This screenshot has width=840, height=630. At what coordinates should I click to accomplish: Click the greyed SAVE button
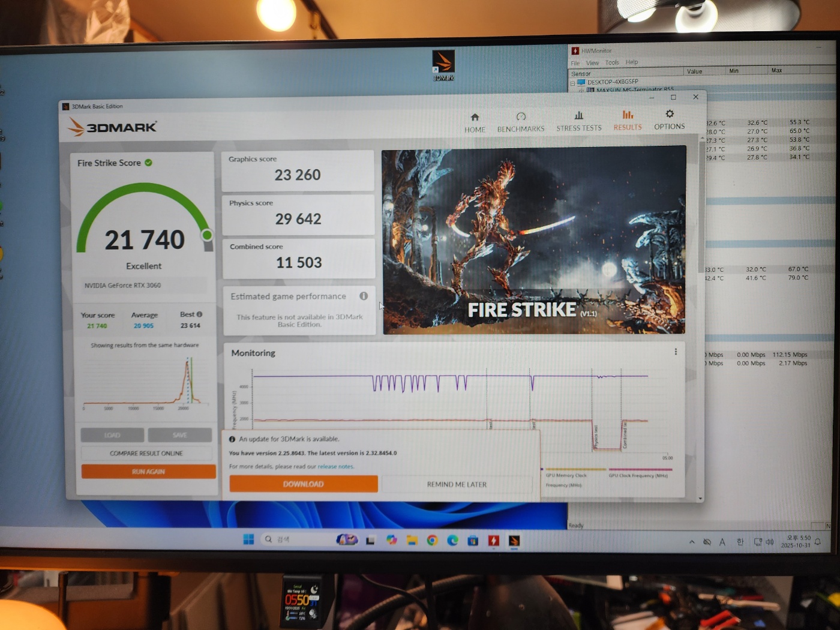179,434
